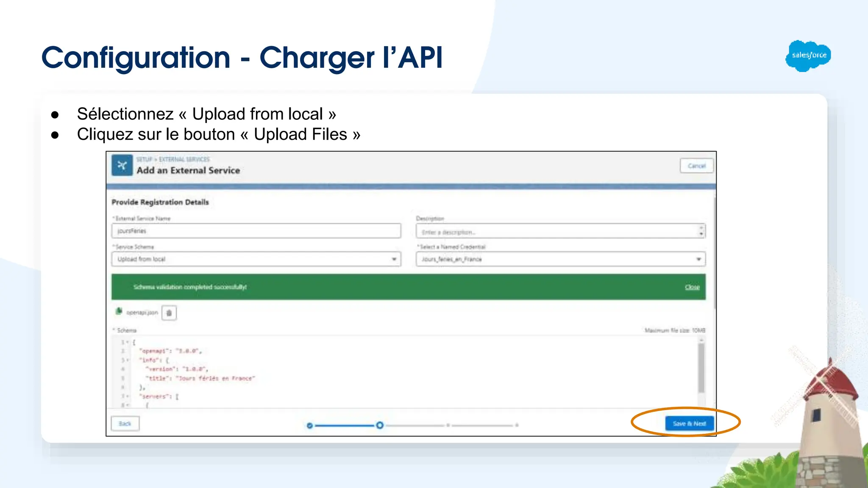
Task: Click the Provide Registration Details heading
Action: [x=160, y=202]
